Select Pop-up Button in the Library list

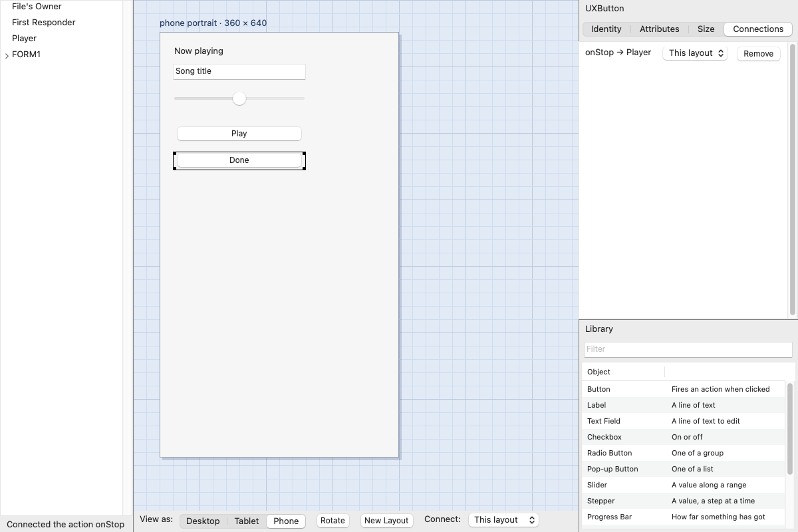click(x=683, y=469)
